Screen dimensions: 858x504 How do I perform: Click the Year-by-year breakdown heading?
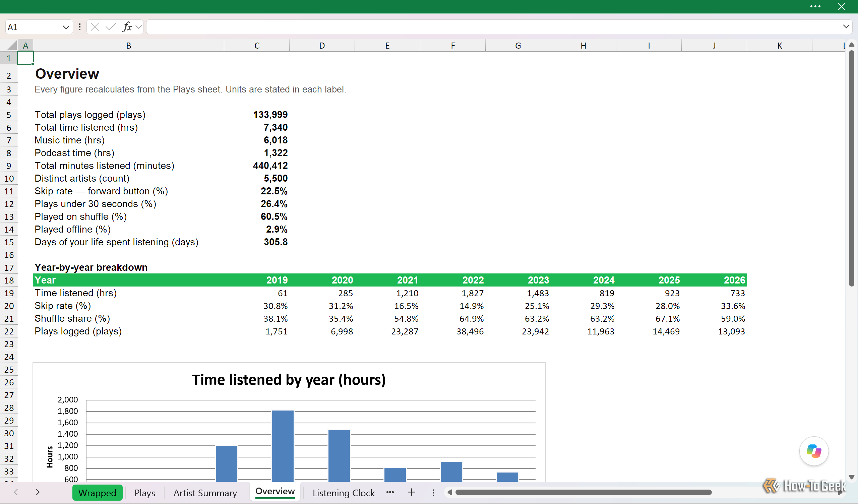tap(91, 267)
